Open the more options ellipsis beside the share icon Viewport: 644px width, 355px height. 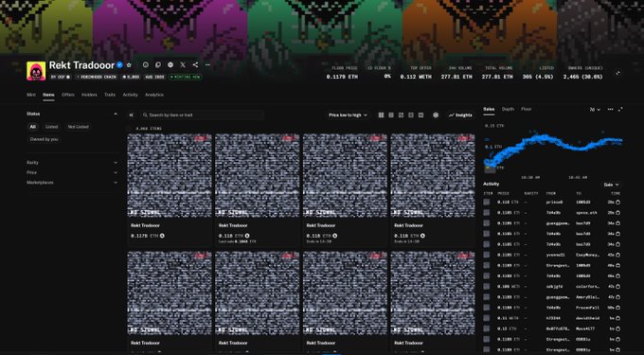(x=207, y=64)
